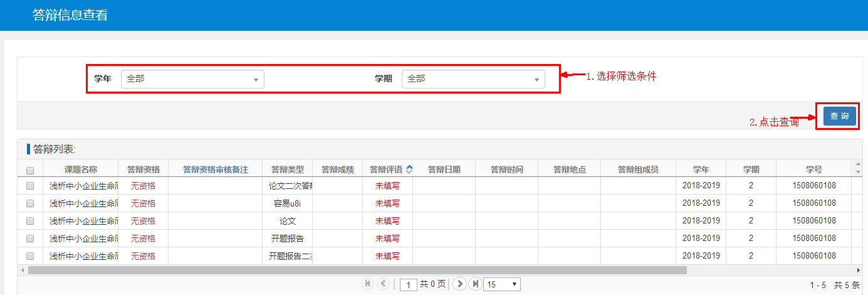
Task: Click the page number input field
Action: 409,285
